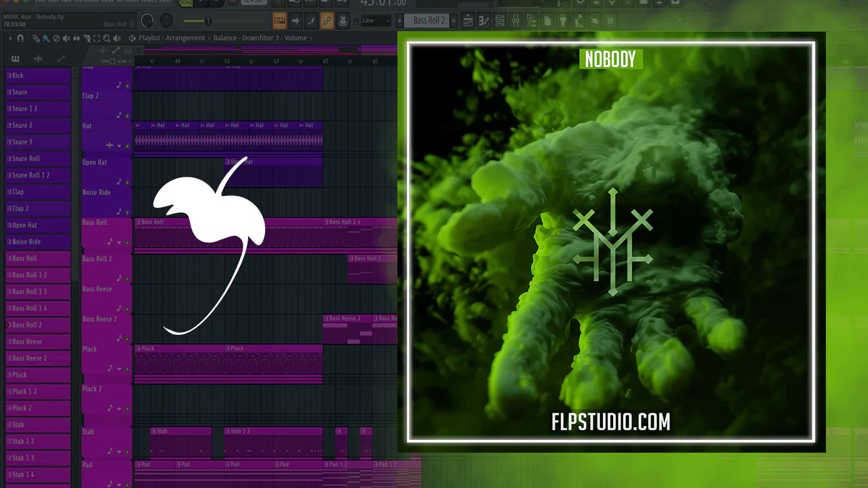Expand the Hat track dropdown arrow
Viewport: 868px width, 488px height.
119,146
